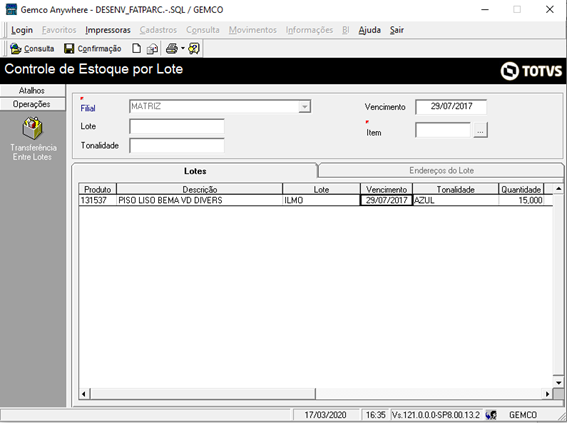
Task: Click the Descrição column header
Action: [200, 189]
